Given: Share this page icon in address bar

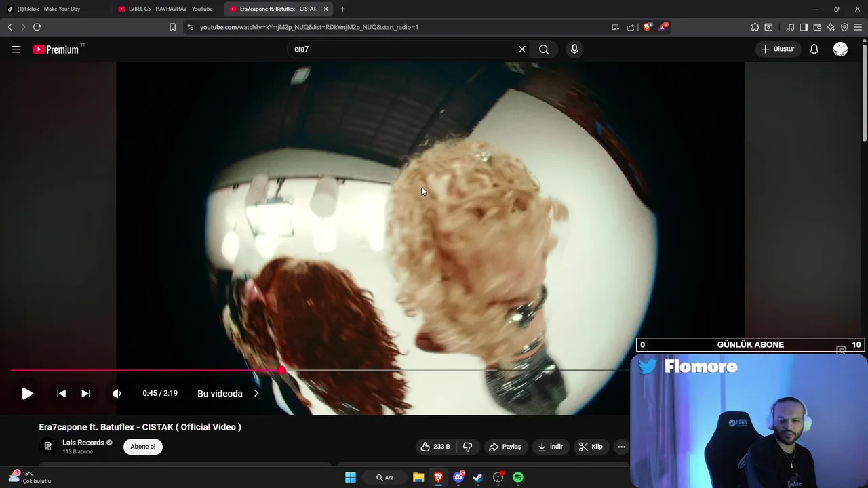Looking at the screenshot, I should pyautogui.click(x=631, y=27).
